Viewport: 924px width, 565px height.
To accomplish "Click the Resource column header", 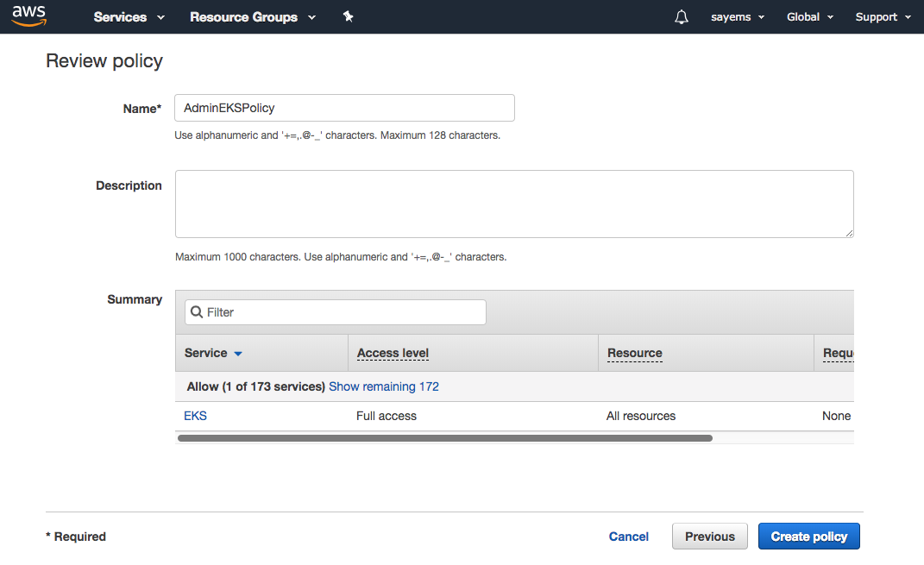I will point(635,353).
